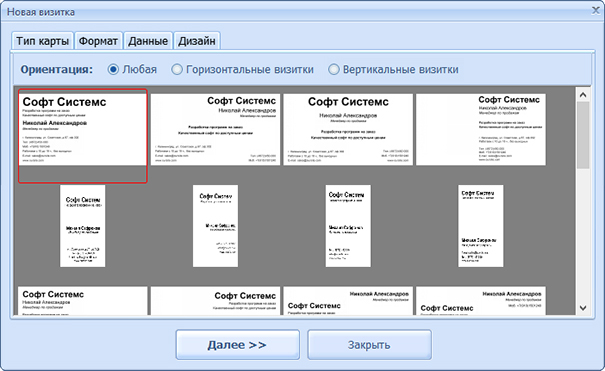Image resolution: width=605 pixels, height=371 pixels.
Task: Select fourth template in first row
Action: point(481,130)
